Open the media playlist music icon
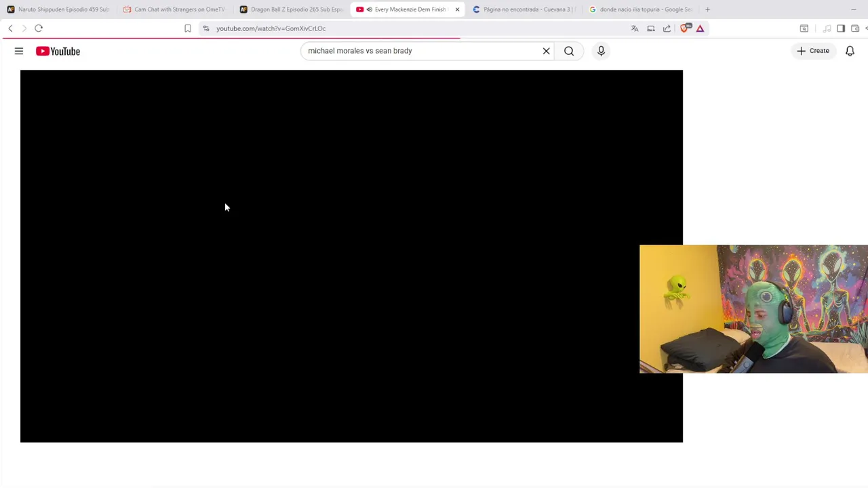 (827, 28)
